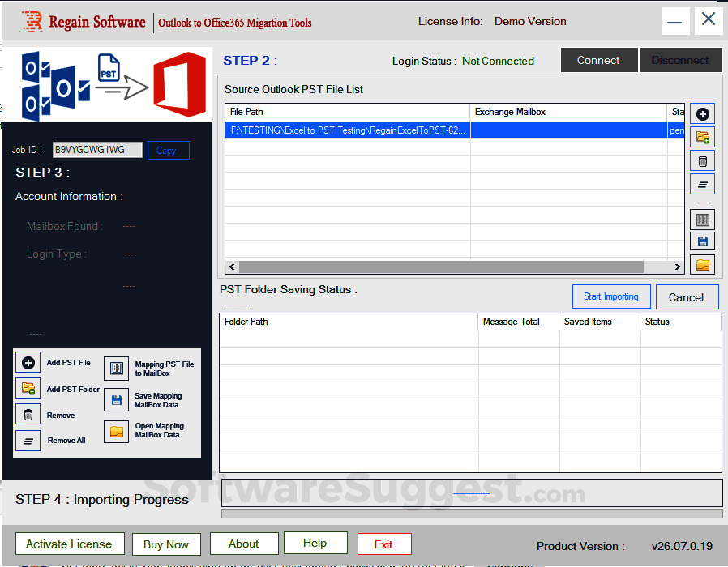
Task: Click the Mapping PST File icon in right toolbar
Action: click(x=702, y=220)
